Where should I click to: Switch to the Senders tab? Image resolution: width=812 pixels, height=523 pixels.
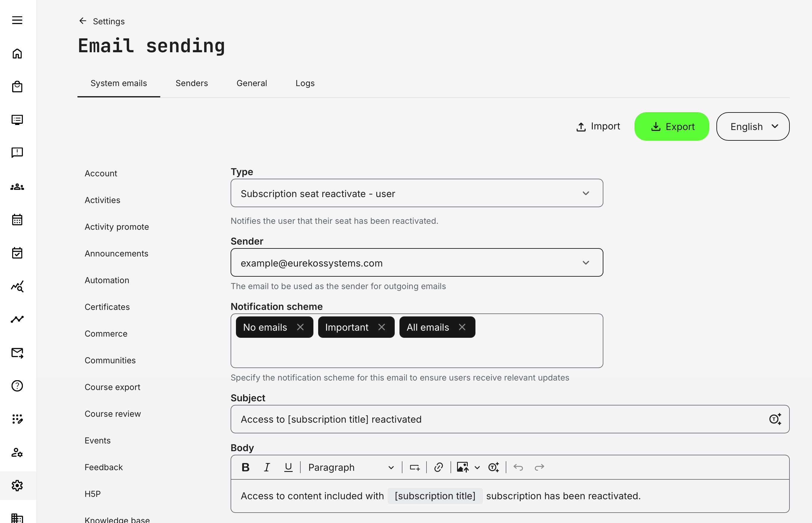pyautogui.click(x=191, y=83)
